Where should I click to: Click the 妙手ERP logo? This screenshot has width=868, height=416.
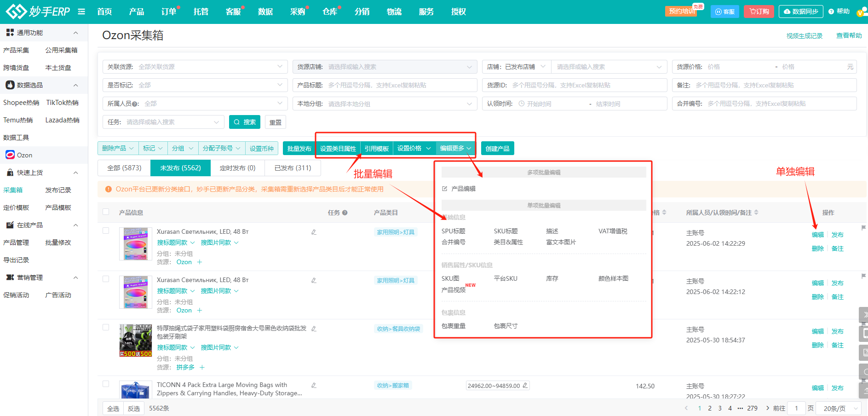[38, 11]
